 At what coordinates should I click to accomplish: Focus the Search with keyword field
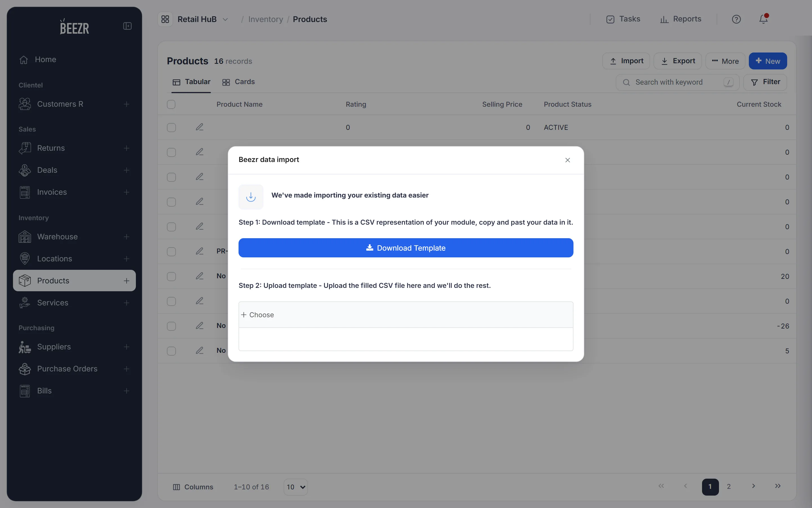coord(678,82)
